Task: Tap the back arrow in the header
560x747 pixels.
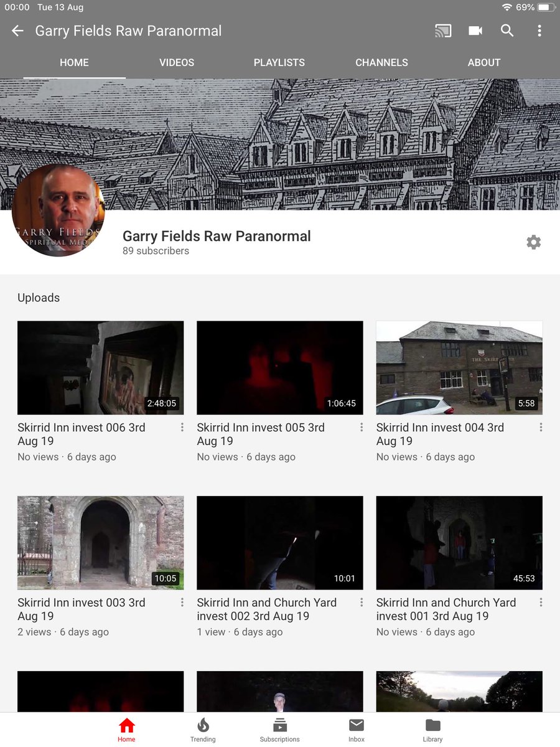Action: coord(17,31)
